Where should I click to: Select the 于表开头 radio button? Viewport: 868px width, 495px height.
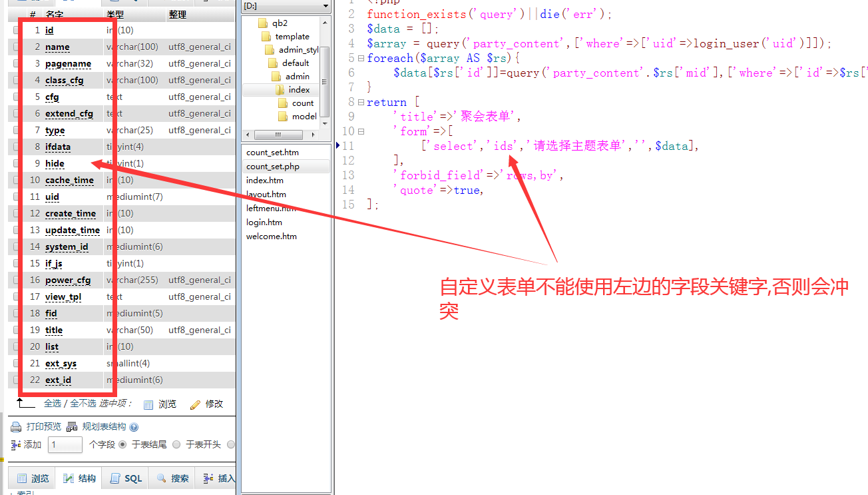coord(176,444)
